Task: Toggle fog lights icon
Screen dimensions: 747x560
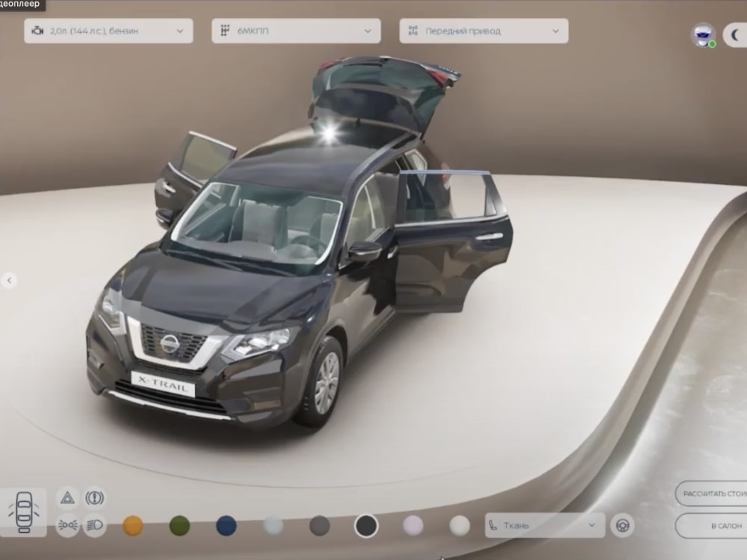Action: (x=68, y=525)
